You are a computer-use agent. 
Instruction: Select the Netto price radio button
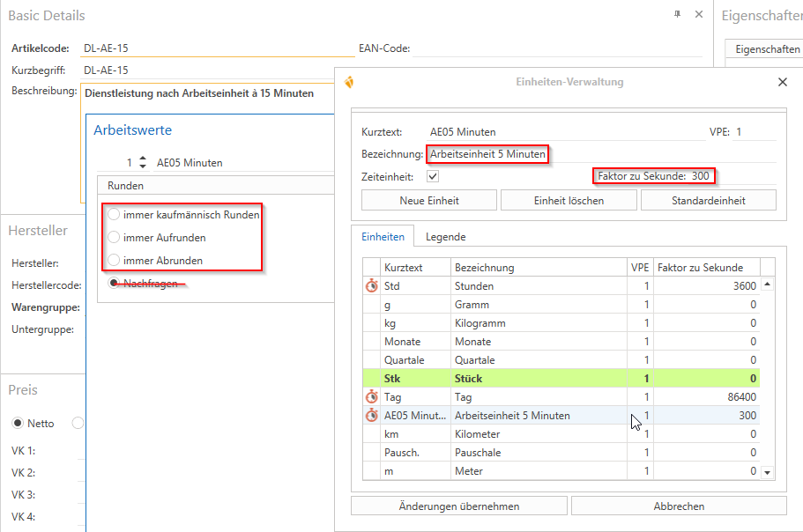point(18,424)
